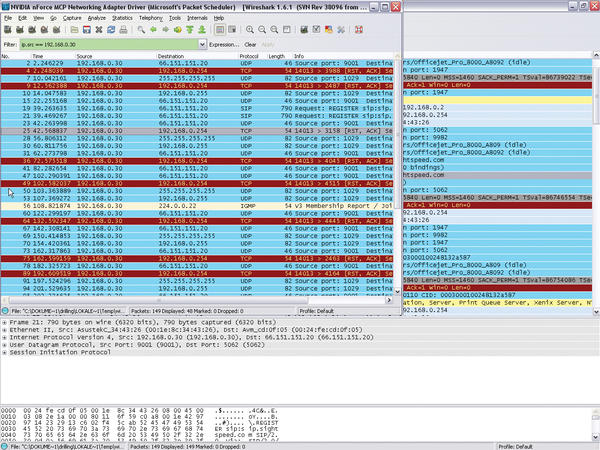Screen dimensions: 600x450
Task: Start a new live capture icon
Action: [32, 29]
